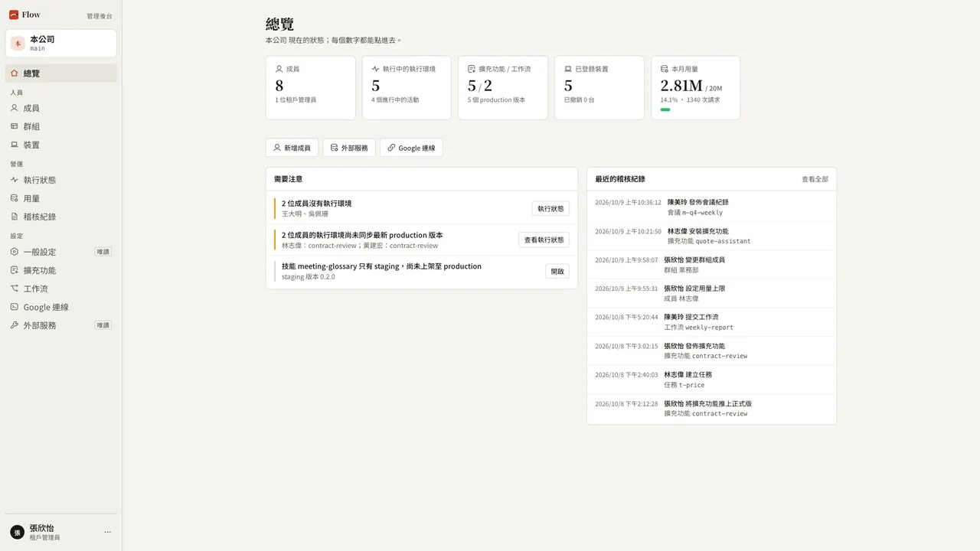
Task: Click the Google 連線 icon in sidebar
Action: point(15,307)
